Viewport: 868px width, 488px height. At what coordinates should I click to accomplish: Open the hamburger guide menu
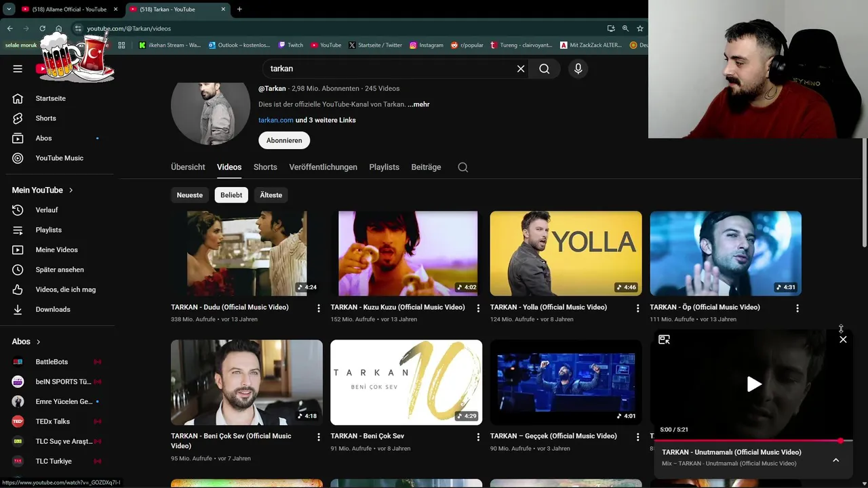coord(18,68)
